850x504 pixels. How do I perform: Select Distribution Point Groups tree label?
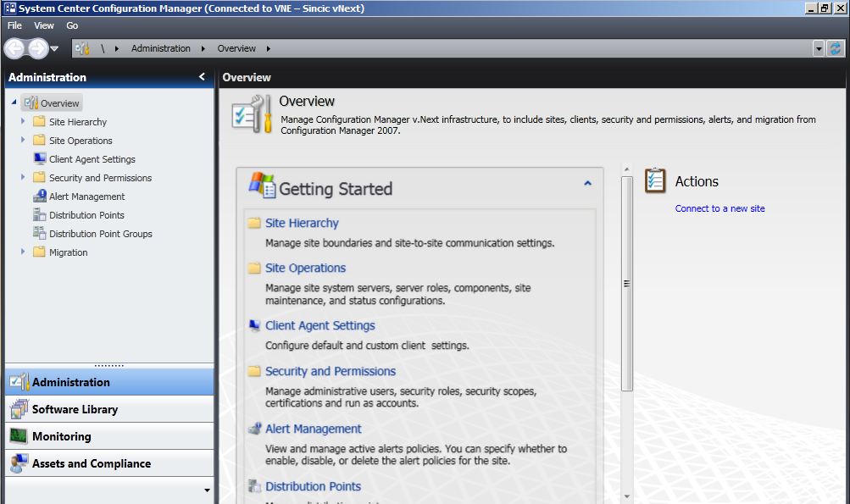(x=101, y=234)
